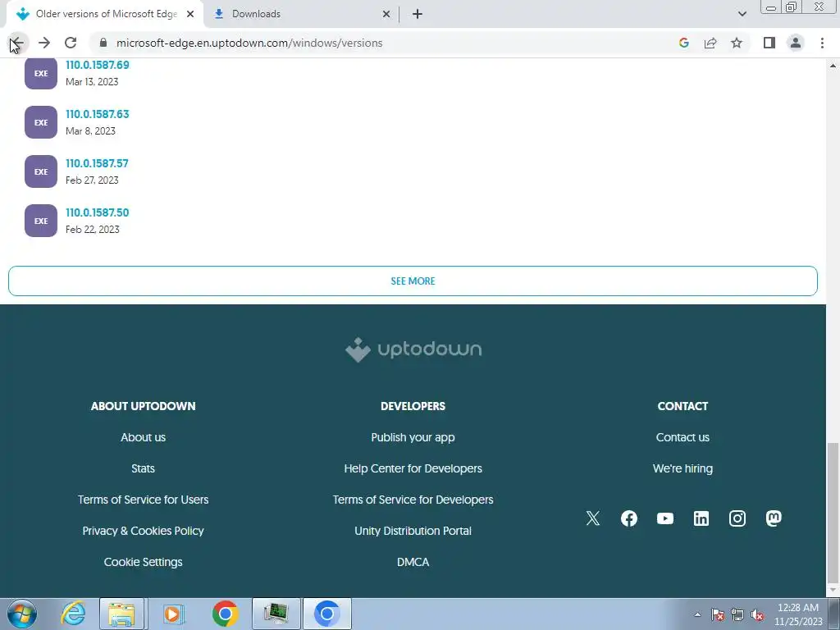Open Help Center for Developers link
840x630 pixels.
413,468
